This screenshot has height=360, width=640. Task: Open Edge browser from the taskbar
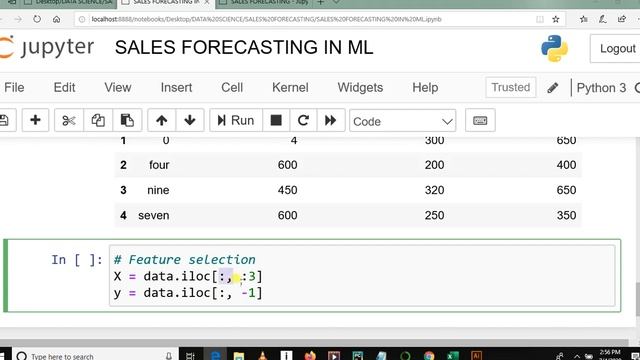click(215, 356)
